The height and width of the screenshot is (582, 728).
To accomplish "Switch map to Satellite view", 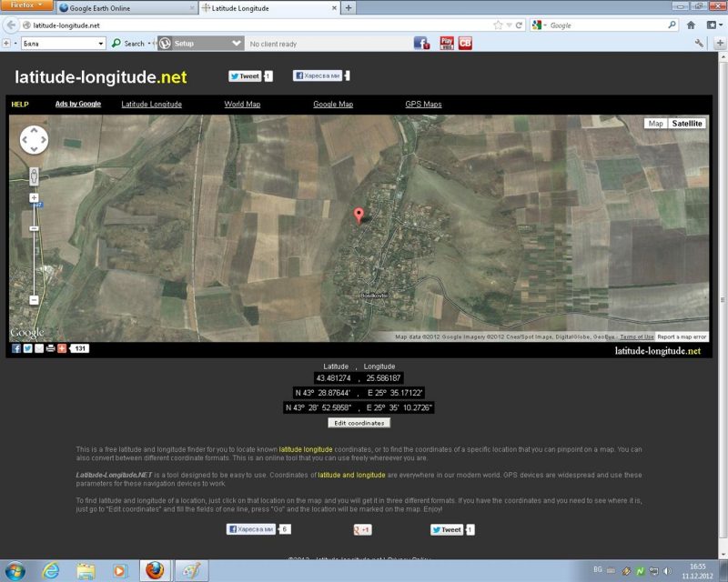I will pyautogui.click(x=687, y=124).
